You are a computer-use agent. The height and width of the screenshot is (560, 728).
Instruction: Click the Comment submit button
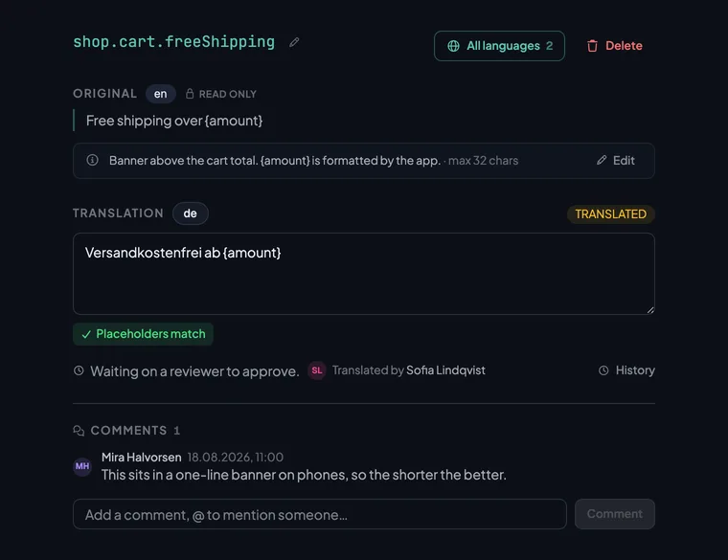pyautogui.click(x=614, y=514)
